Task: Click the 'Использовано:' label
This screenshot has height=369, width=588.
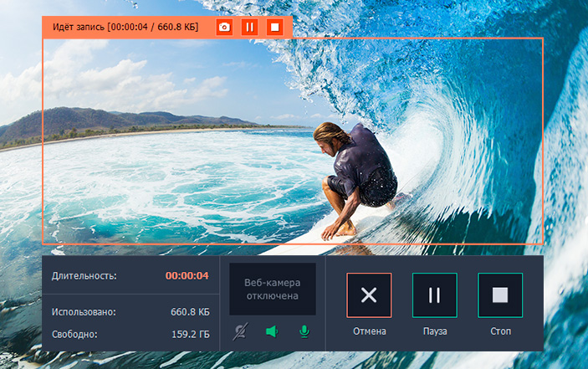Action: point(84,312)
